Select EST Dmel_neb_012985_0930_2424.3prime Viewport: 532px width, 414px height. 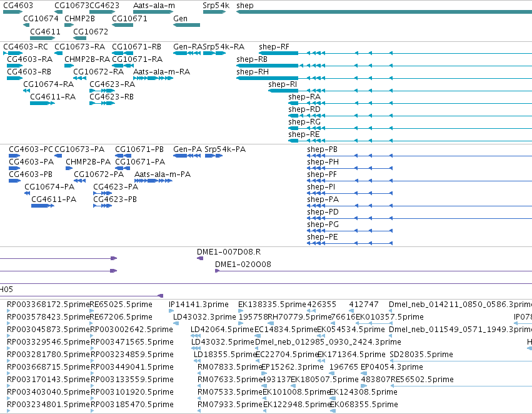click(328, 343)
